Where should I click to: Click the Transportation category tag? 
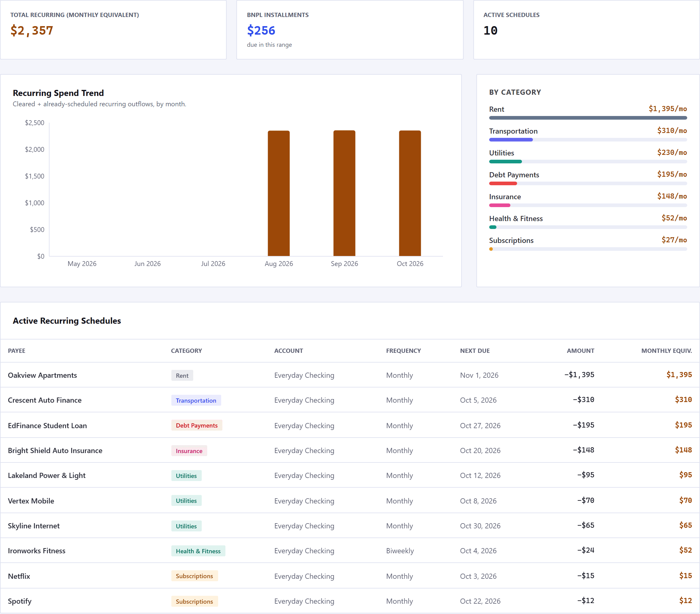coord(196,401)
